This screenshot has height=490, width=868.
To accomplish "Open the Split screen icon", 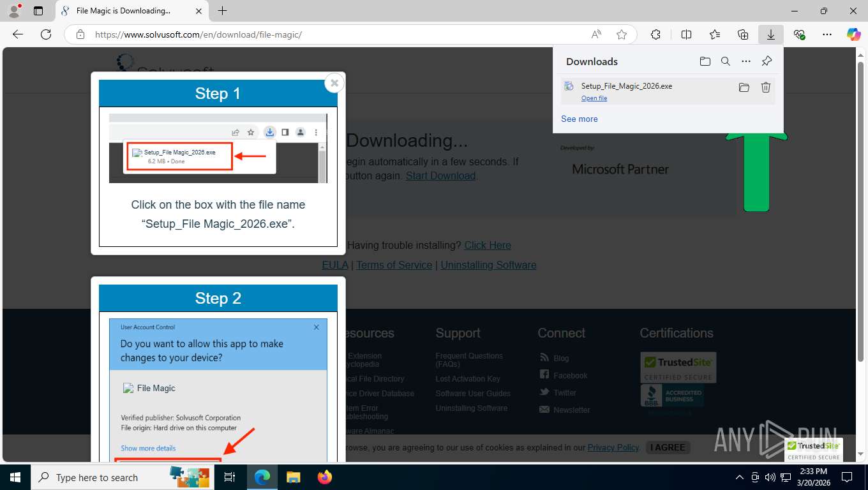I will (x=686, y=34).
